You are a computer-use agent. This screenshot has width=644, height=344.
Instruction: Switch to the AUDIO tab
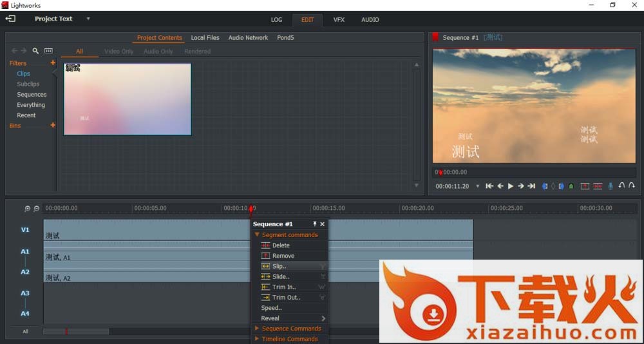click(x=370, y=20)
